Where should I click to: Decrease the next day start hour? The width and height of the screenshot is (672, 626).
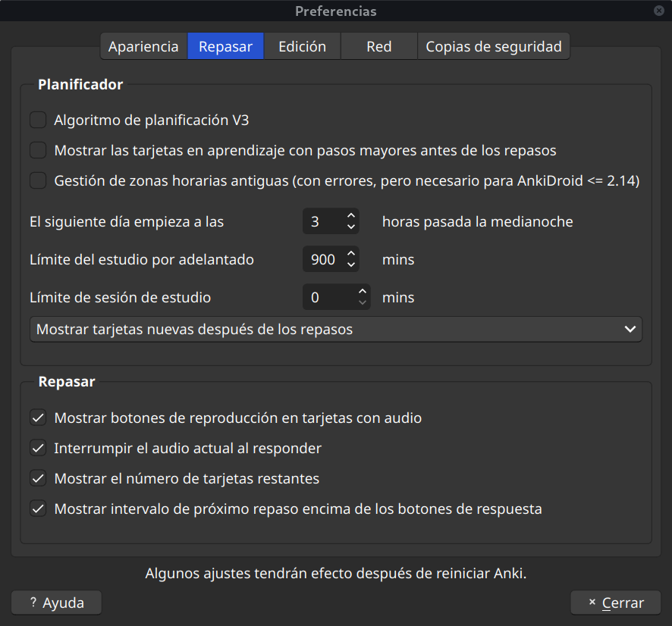point(350,227)
